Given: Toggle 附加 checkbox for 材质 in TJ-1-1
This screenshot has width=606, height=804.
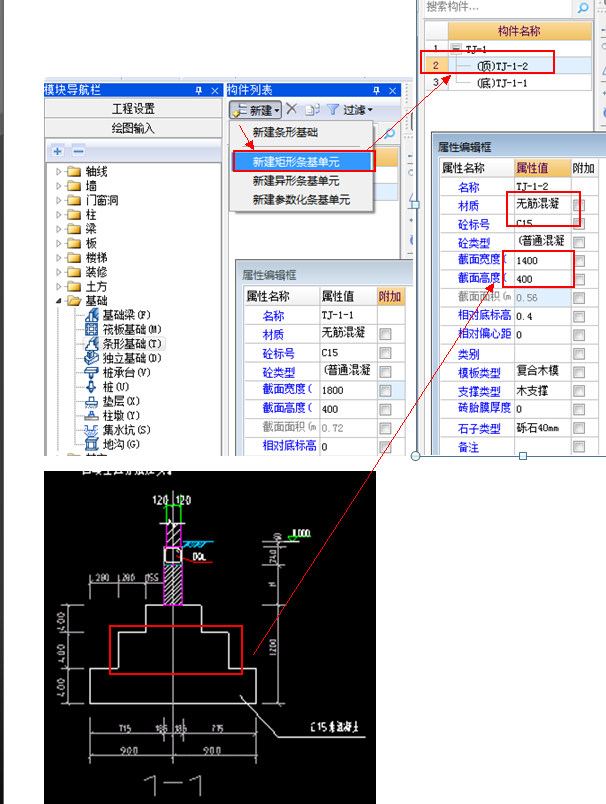Looking at the screenshot, I should [385, 334].
